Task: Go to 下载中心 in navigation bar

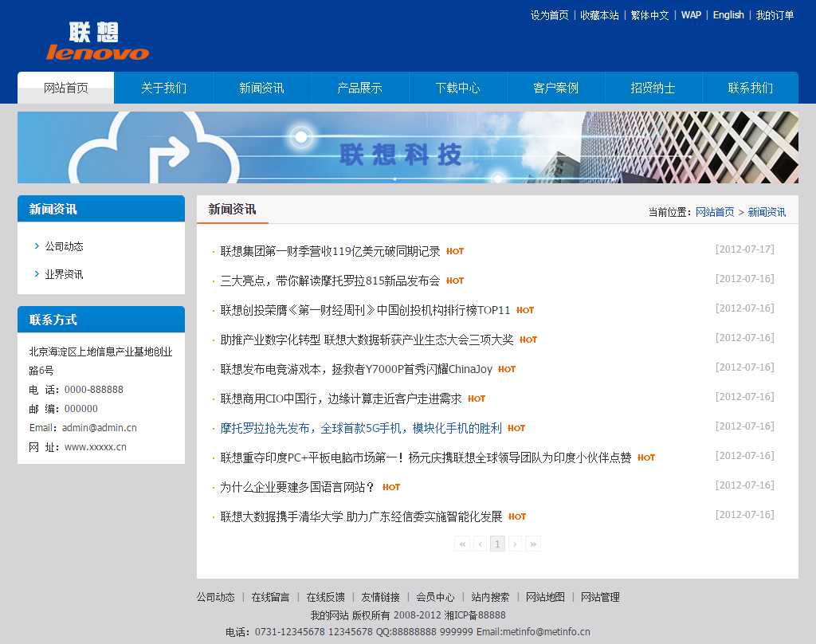Action: coord(457,88)
